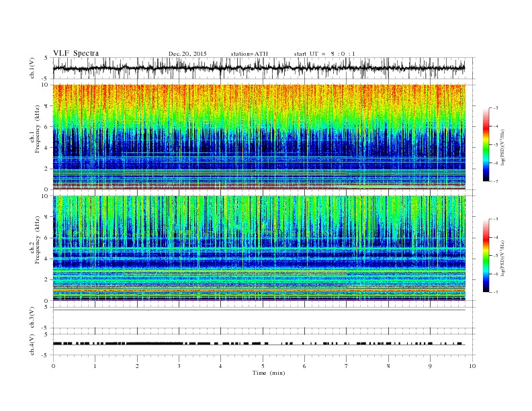
Task: Select the "Time (min)" x-axis label
Action: [x=269, y=373]
